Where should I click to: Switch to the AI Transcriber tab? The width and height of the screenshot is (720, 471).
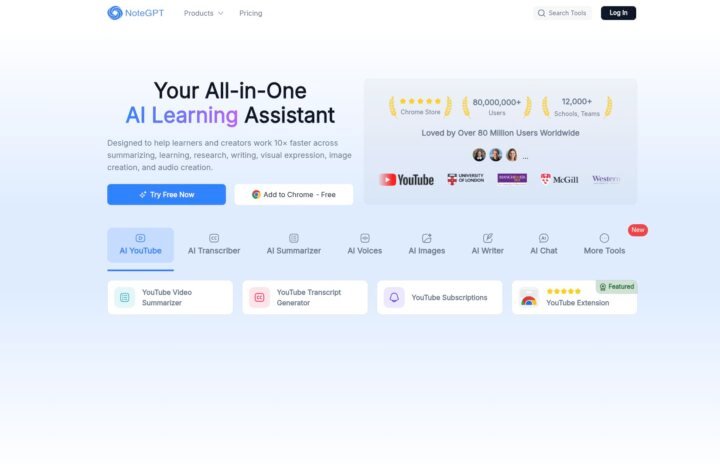click(x=214, y=245)
